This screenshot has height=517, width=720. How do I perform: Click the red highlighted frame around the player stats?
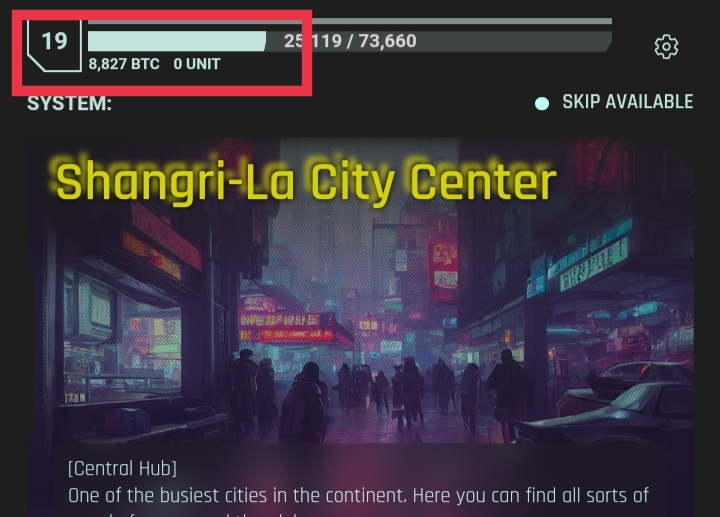click(162, 53)
